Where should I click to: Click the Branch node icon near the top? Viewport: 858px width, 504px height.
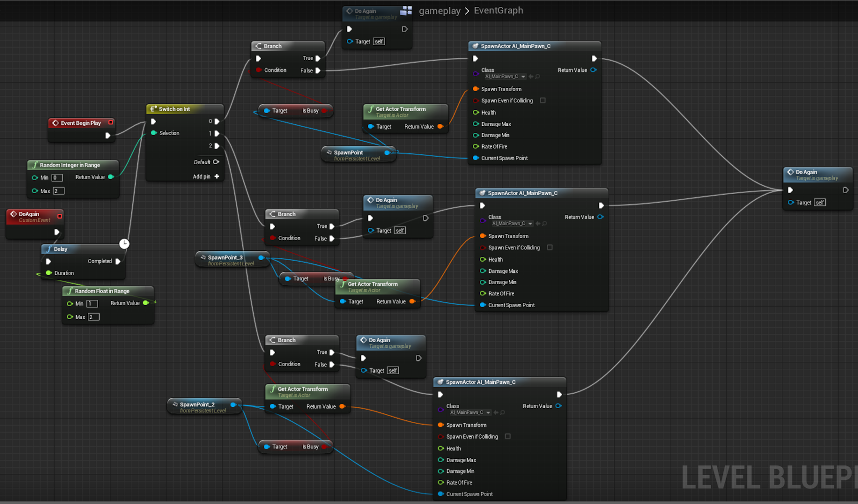point(259,46)
